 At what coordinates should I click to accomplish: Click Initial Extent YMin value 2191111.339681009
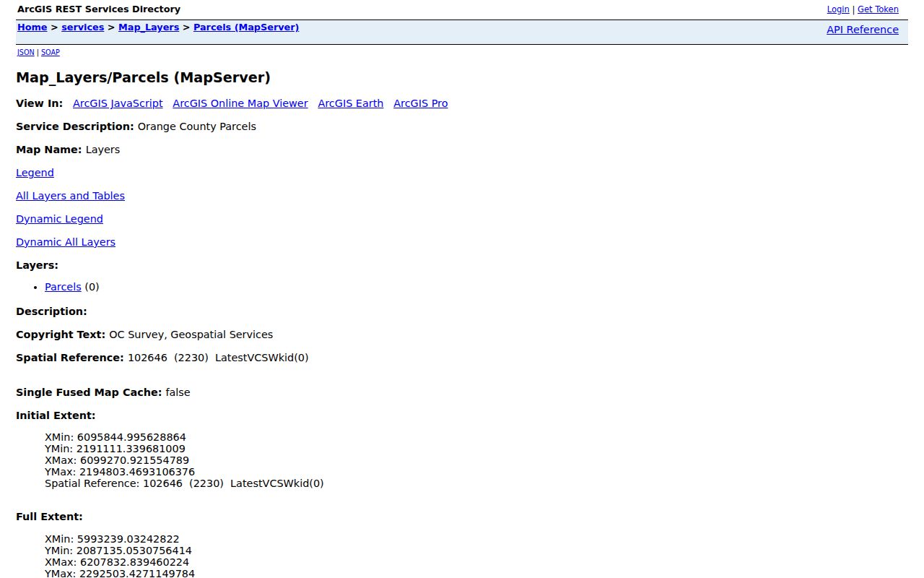pos(131,449)
